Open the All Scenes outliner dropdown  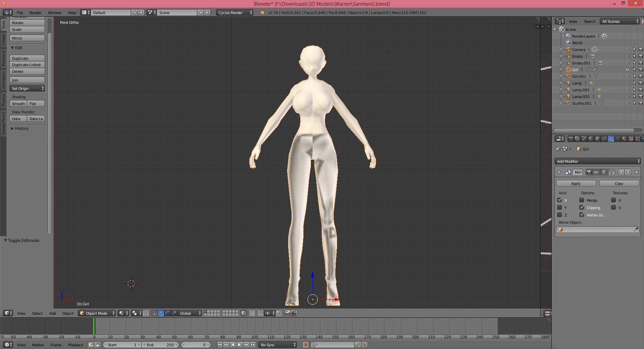click(x=620, y=21)
